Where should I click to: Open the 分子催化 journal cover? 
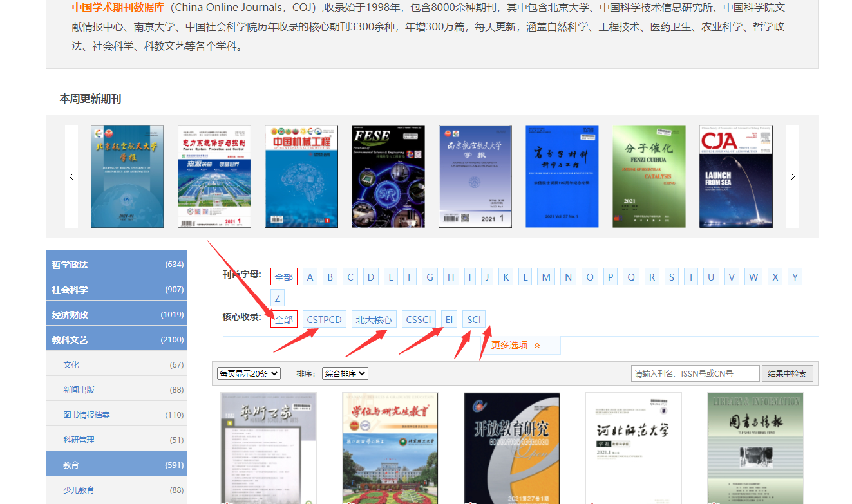649,176
